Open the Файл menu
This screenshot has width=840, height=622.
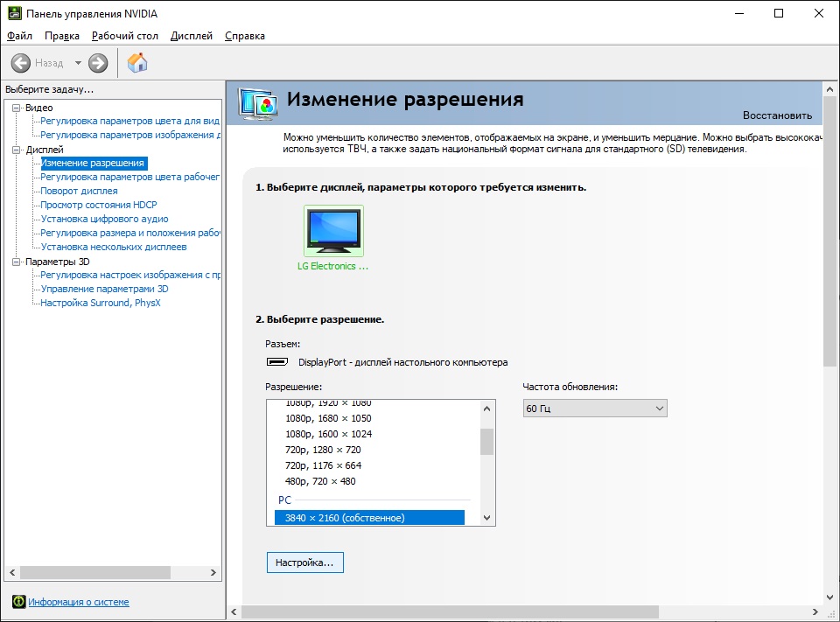click(19, 36)
